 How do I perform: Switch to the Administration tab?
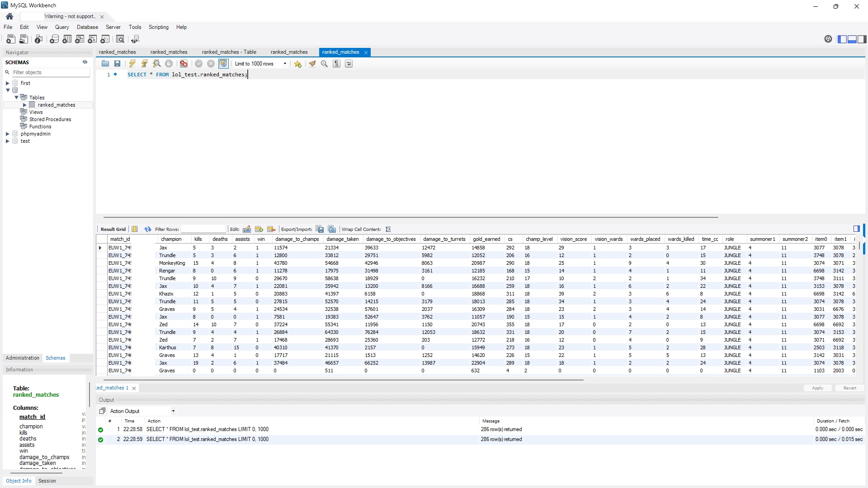(23, 358)
